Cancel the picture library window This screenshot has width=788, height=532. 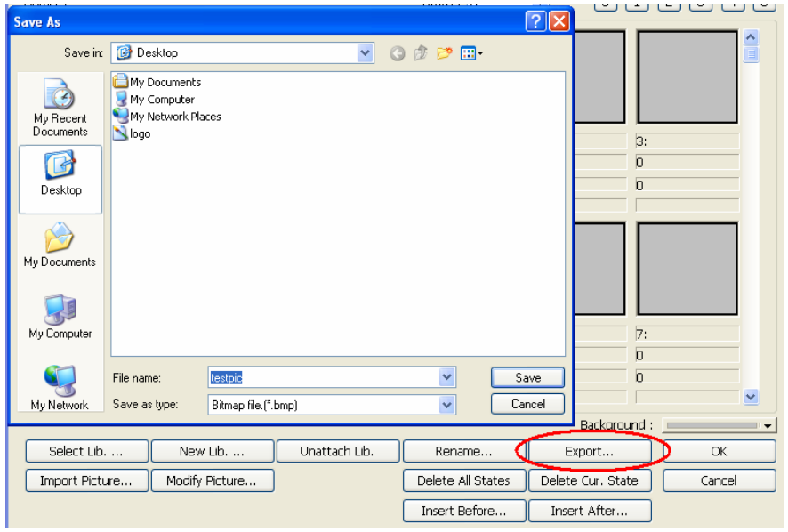point(720,480)
